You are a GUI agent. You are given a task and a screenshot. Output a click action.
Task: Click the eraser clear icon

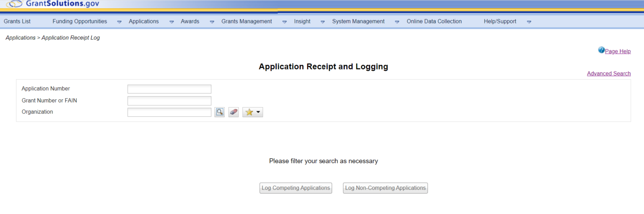(x=234, y=112)
